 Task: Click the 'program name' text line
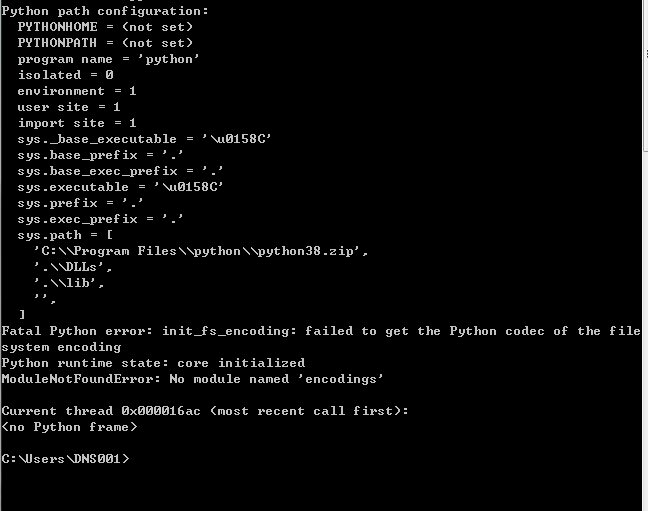click(x=108, y=59)
